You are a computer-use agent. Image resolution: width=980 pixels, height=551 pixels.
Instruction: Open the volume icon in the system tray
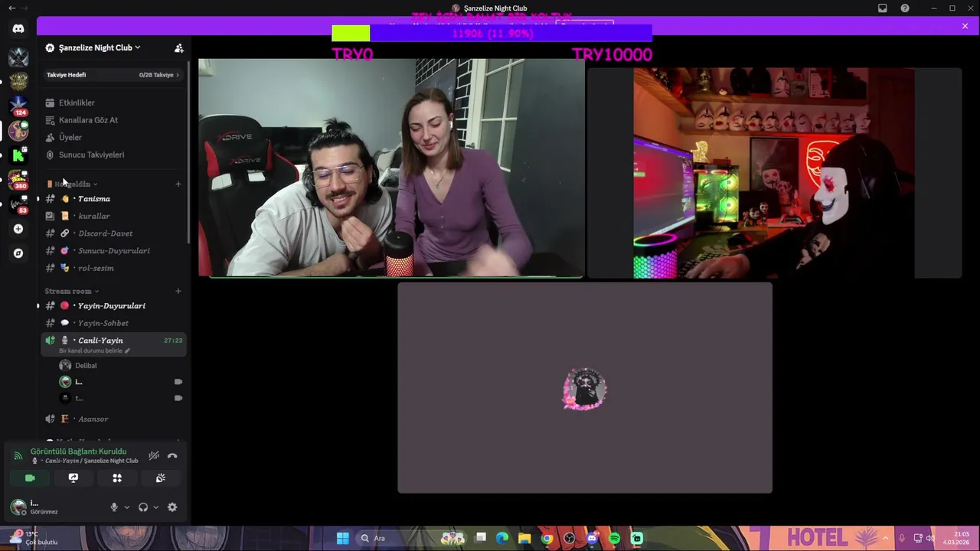click(930, 538)
